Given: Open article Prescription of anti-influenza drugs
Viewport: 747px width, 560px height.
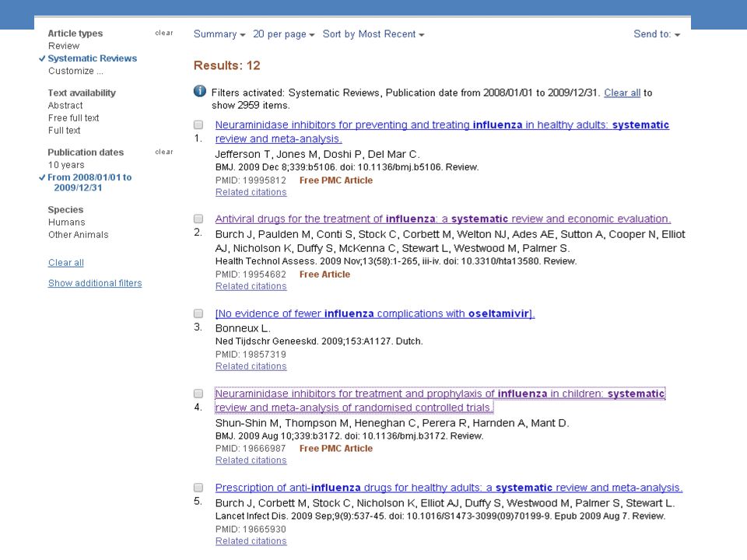Looking at the screenshot, I should [449, 488].
